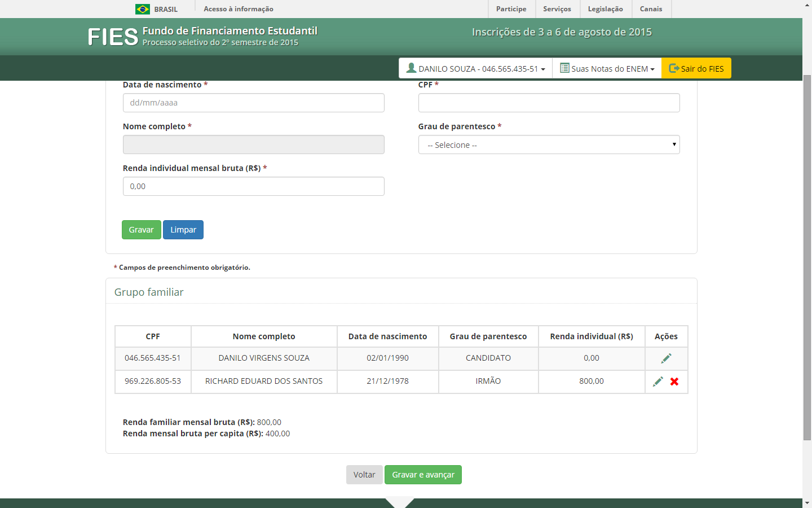Open Acesso à informação link

coord(239,9)
